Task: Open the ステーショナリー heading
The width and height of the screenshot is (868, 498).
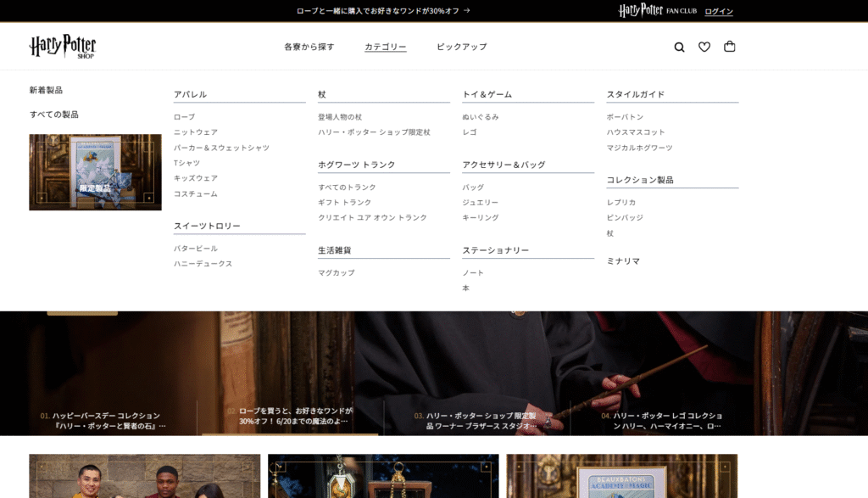Action: 495,250
